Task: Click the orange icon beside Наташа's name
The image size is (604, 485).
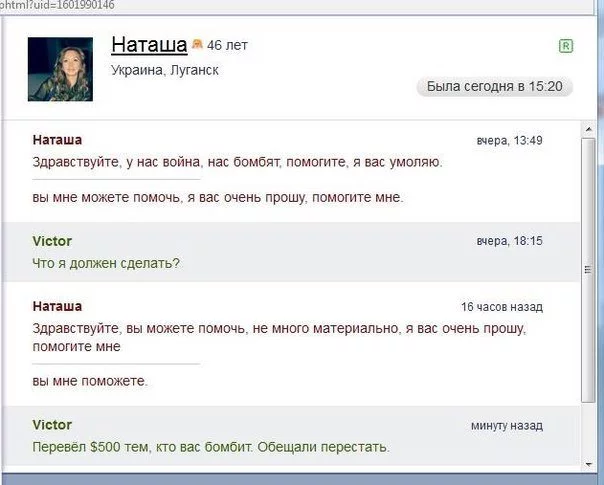Action: tap(197, 44)
